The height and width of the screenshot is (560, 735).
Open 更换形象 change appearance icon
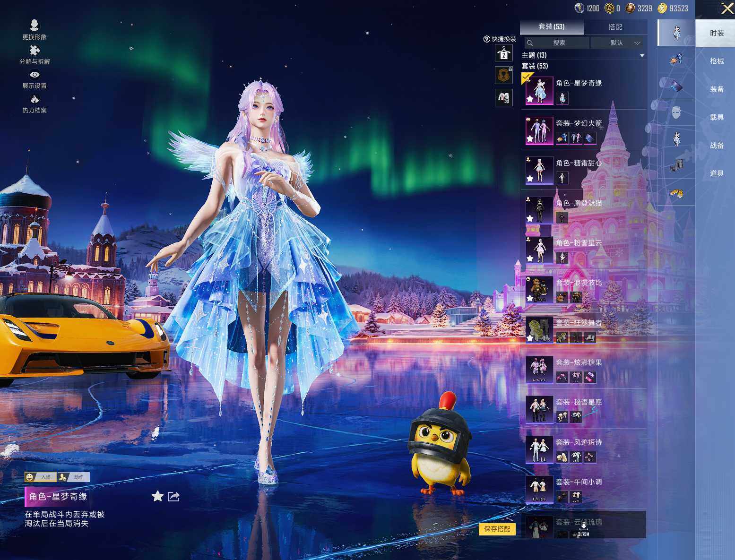coord(35,25)
